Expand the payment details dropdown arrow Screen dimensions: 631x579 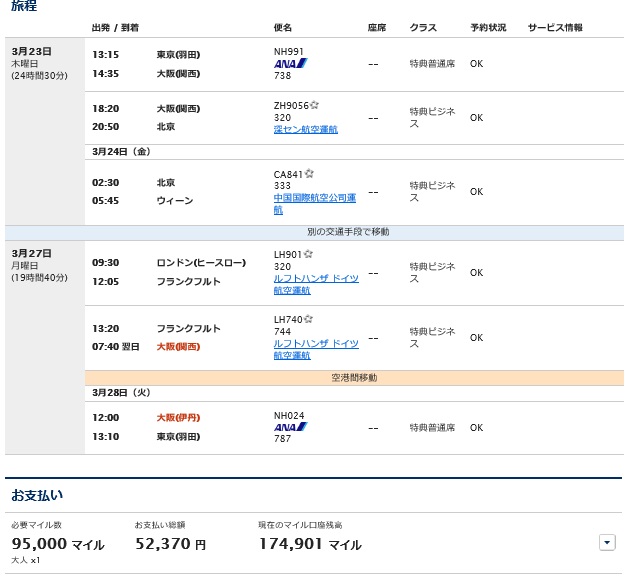pos(607,542)
